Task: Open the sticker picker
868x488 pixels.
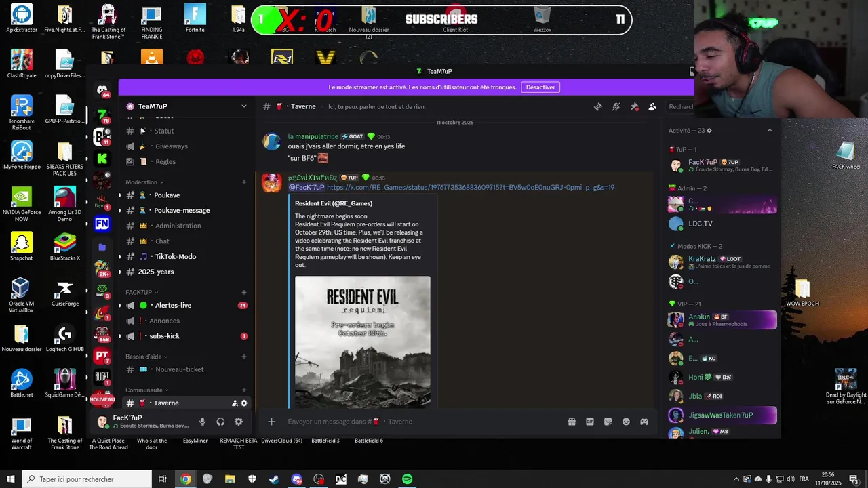Action: [x=608, y=422]
